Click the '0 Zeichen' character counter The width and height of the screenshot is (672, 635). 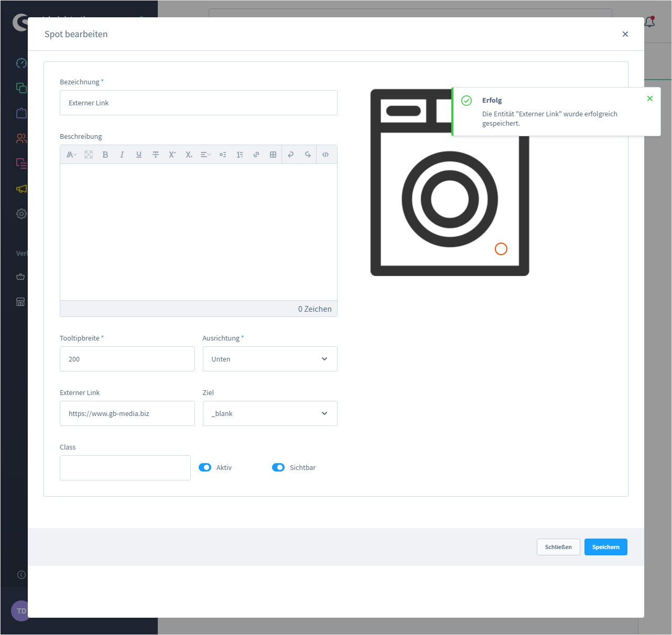click(x=315, y=309)
